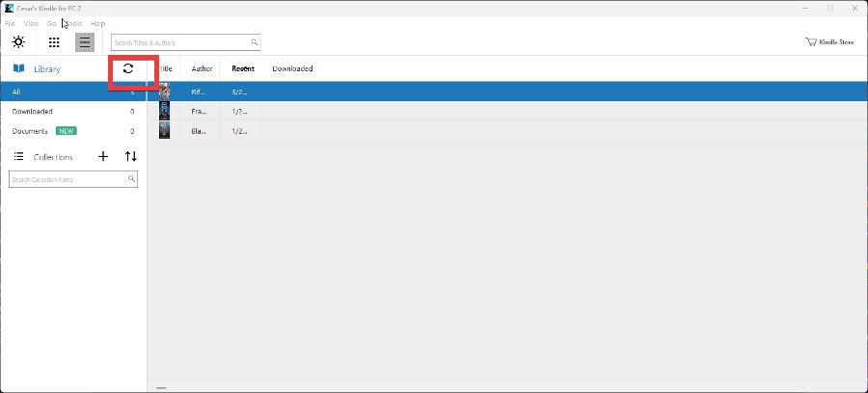Image resolution: width=868 pixels, height=393 pixels.
Task: Open the Tools menu
Action: 73,24
